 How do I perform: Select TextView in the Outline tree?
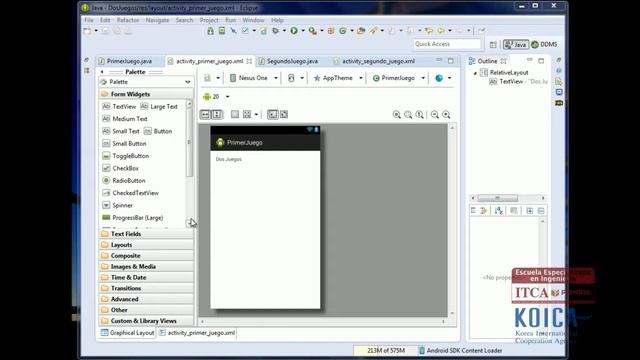click(x=511, y=82)
